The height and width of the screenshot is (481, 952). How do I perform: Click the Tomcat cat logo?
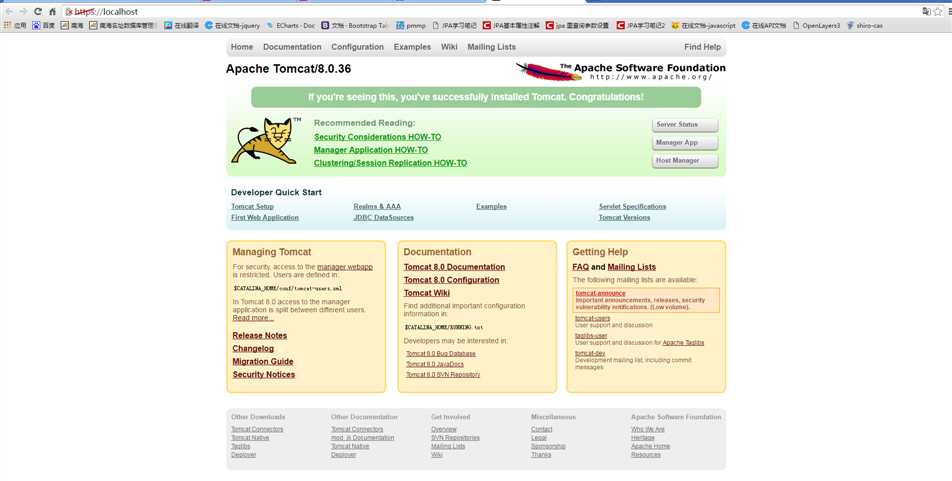pos(264,141)
